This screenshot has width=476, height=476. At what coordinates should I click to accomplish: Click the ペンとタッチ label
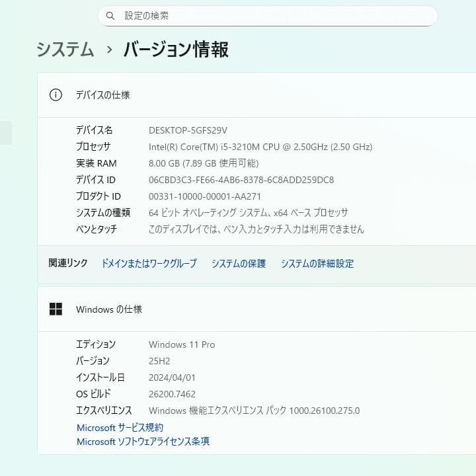click(97, 229)
